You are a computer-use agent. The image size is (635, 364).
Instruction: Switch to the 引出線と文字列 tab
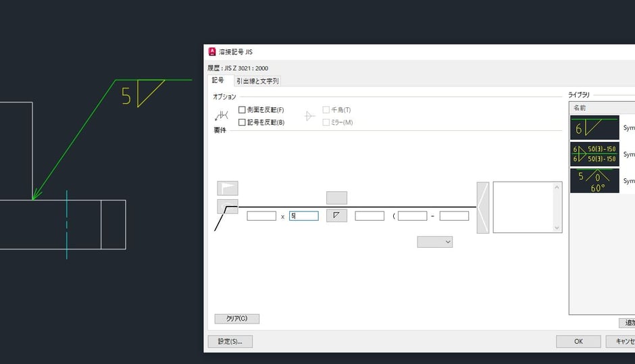257,81
